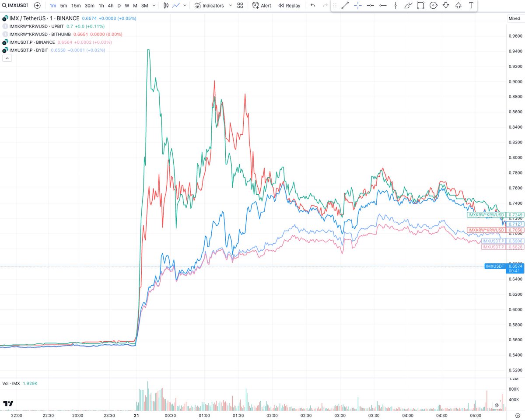This screenshot has height=420, width=525.
Task: Select the line chart type icon
Action: click(x=176, y=6)
